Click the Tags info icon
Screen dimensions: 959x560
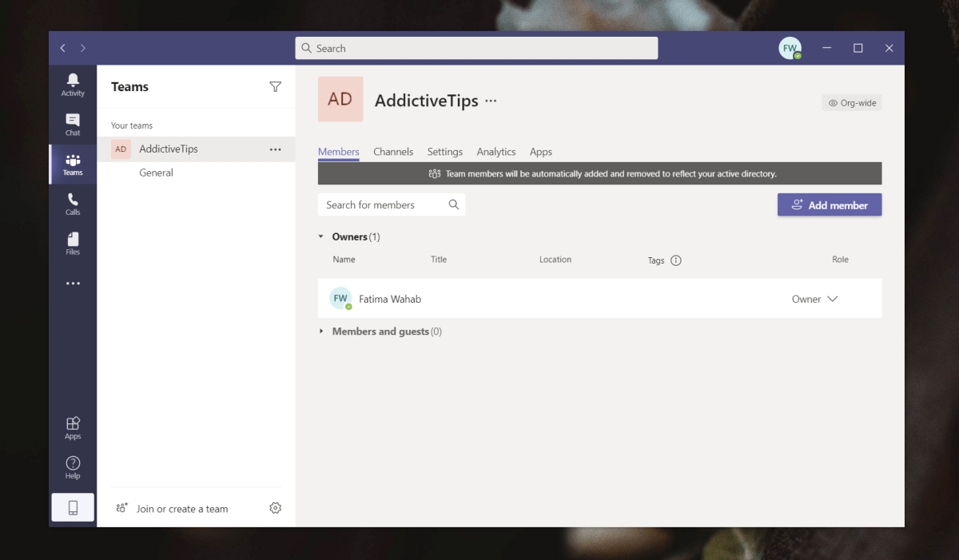tap(676, 260)
